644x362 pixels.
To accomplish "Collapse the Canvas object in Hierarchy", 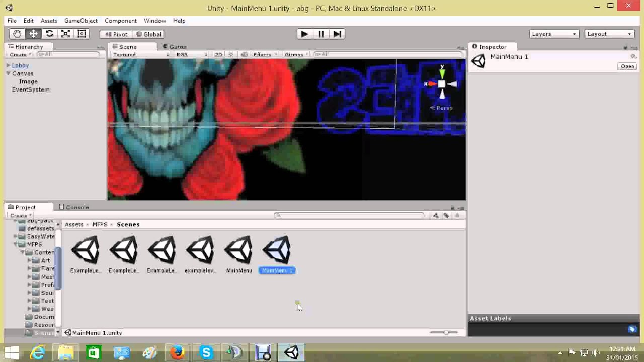I will [x=9, y=73].
